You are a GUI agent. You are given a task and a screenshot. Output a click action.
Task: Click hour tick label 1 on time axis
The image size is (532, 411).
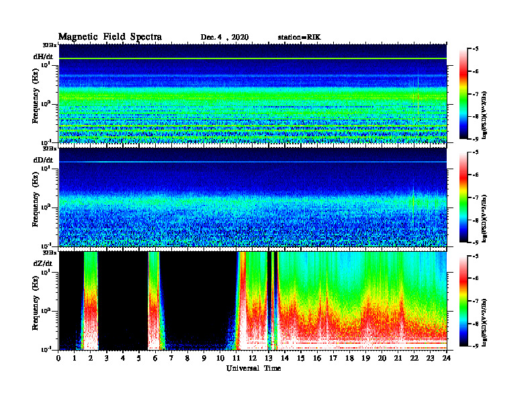tap(75, 359)
